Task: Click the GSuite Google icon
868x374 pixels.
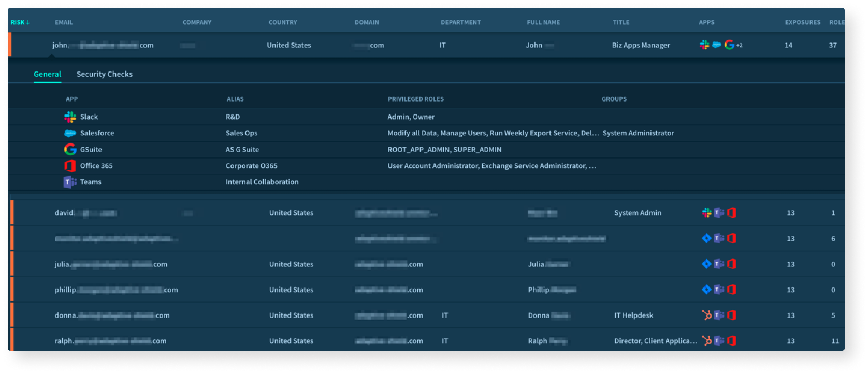Action: coord(70,150)
